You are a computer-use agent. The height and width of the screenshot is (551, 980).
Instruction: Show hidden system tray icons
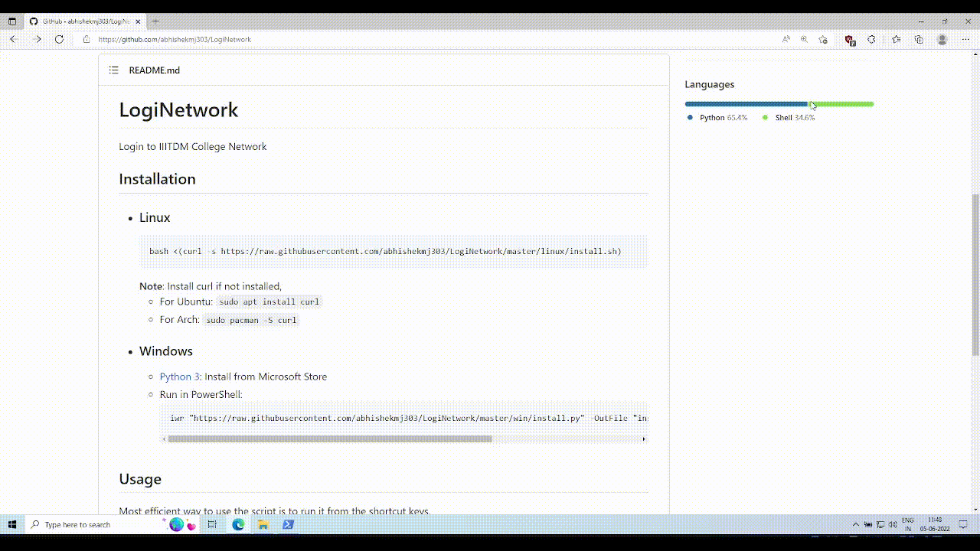pyautogui.click(x=856, y=525)
